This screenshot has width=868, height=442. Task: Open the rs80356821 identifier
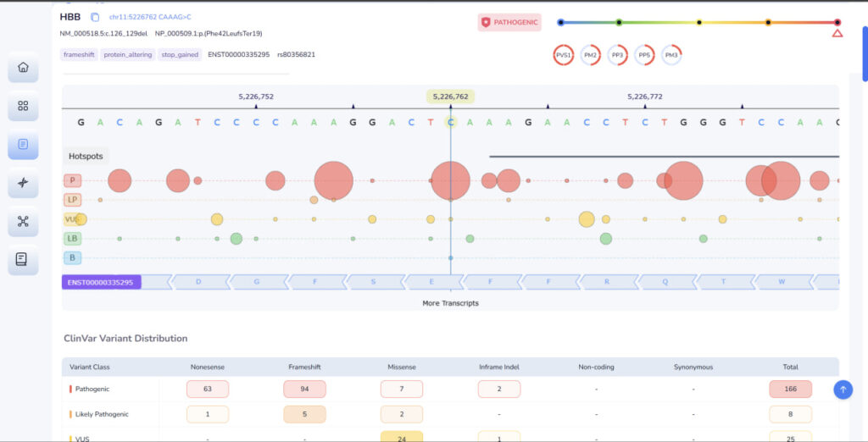296,55
